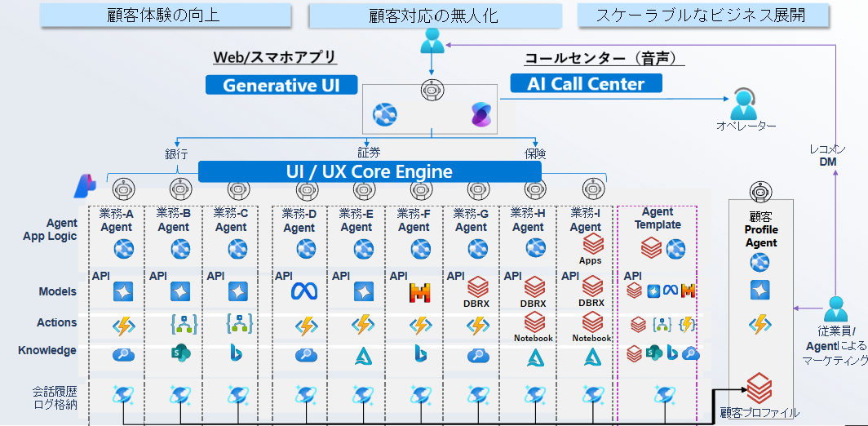Select the web app icon in central box

[x=386, y=115]
